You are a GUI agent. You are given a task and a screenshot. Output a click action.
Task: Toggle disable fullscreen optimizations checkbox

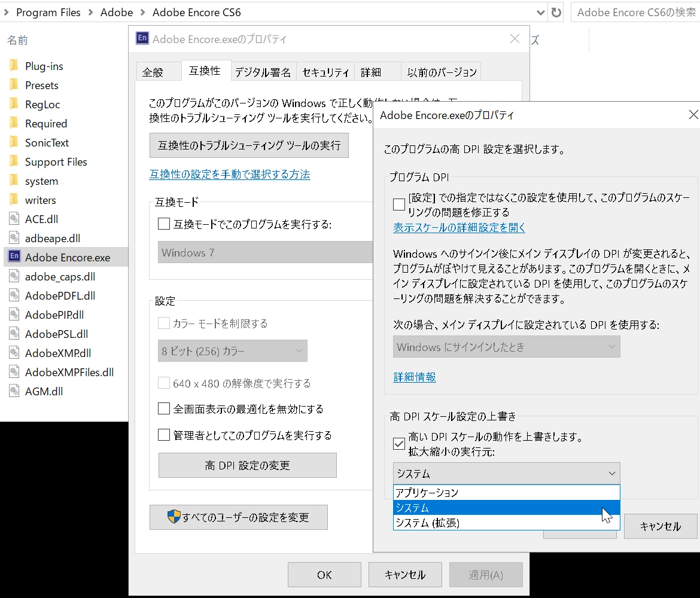pos(164,408)
